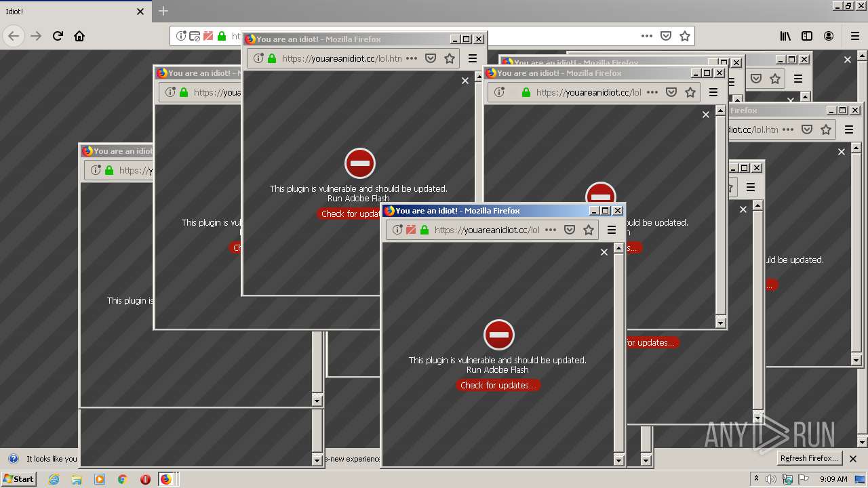Click the 9:09 AM taskbar clock

833,479
